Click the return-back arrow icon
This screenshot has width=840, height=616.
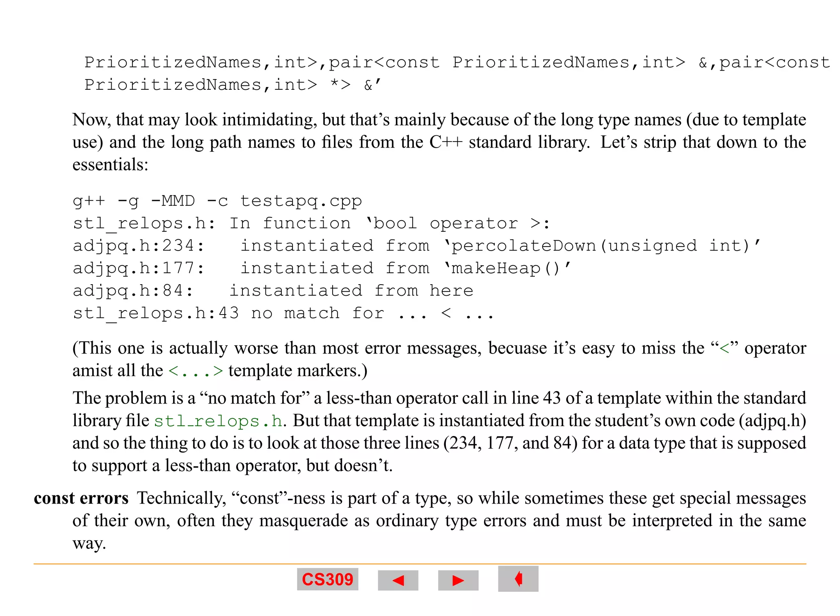click(518, 579)
